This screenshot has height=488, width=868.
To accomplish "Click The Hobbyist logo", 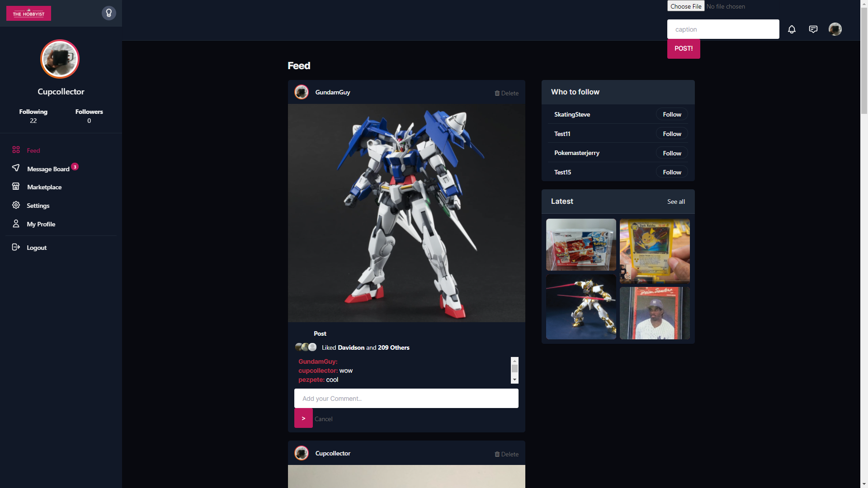I will tap(28, 14).
